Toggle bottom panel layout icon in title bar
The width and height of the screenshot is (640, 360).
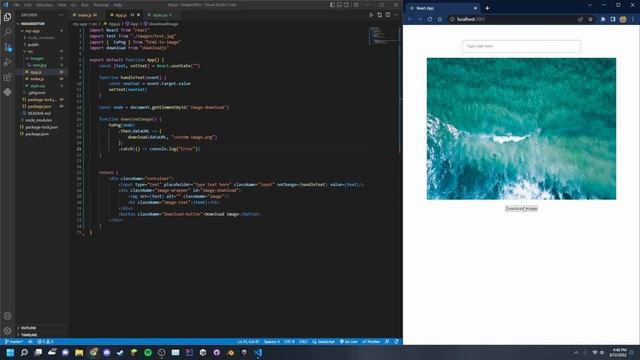coord(339,5)
